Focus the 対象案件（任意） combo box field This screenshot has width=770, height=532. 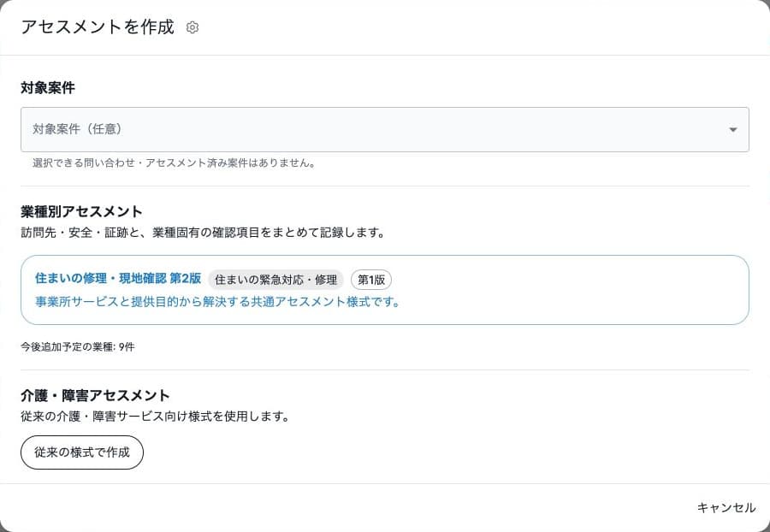point(384,129)
